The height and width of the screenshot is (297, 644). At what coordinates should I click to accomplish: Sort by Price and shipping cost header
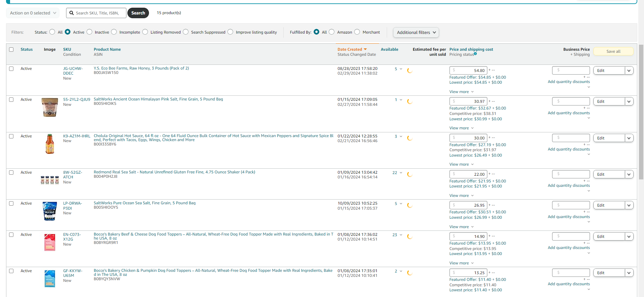pos(471,49)
